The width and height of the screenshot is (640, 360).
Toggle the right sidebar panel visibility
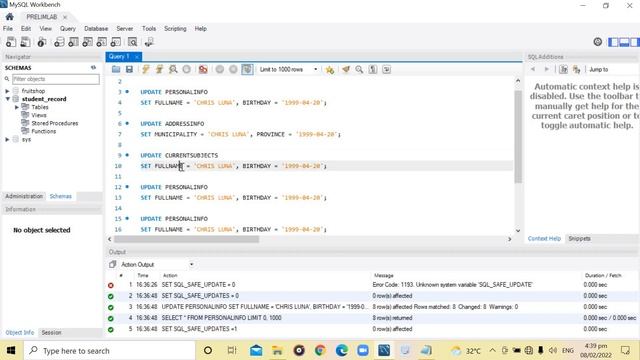point(634,42)
